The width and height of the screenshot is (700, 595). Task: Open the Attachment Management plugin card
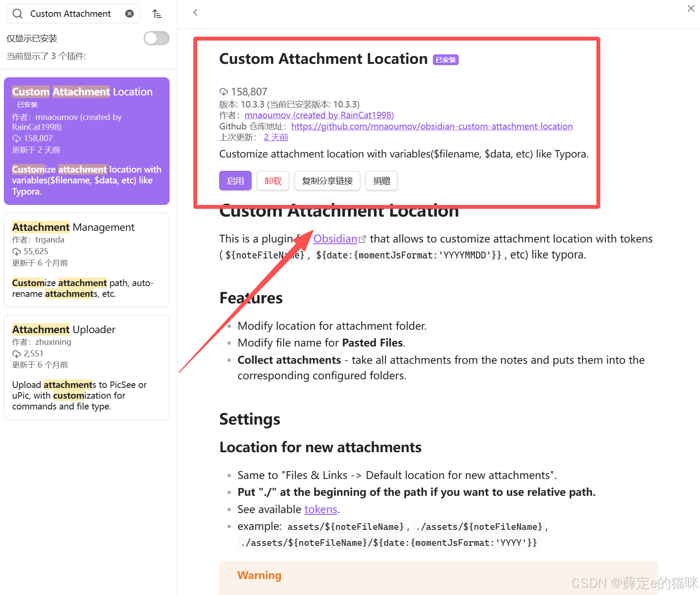pyautogui.click(x=87, y=260)
